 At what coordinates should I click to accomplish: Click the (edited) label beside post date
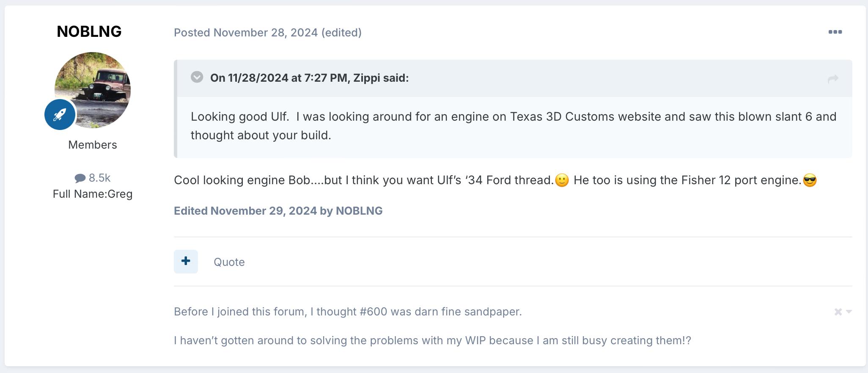point(341,33)
